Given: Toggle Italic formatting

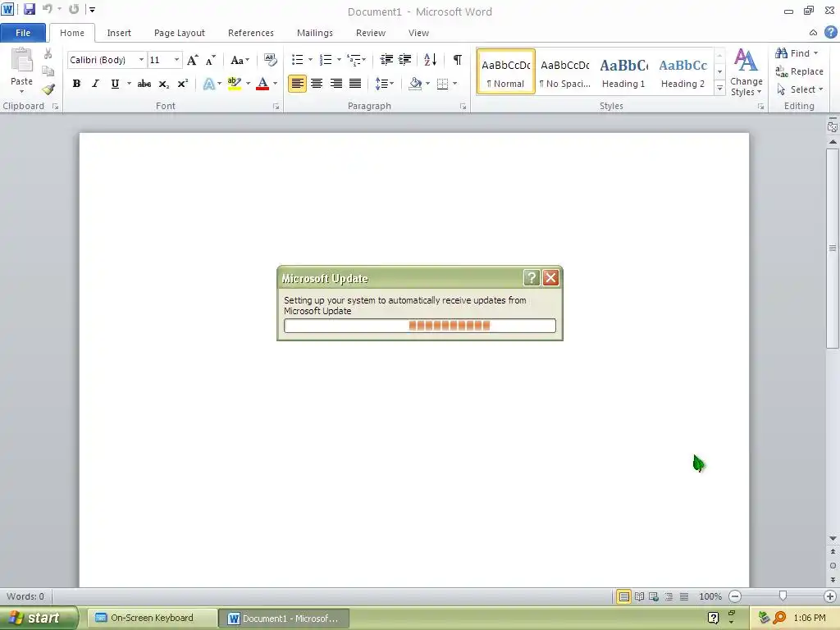Looking at the screenshot, I should (x=95, y=84).
